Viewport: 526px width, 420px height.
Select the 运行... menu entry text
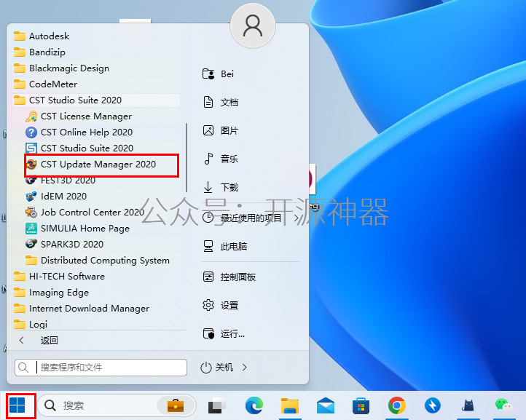coord(232,333)
